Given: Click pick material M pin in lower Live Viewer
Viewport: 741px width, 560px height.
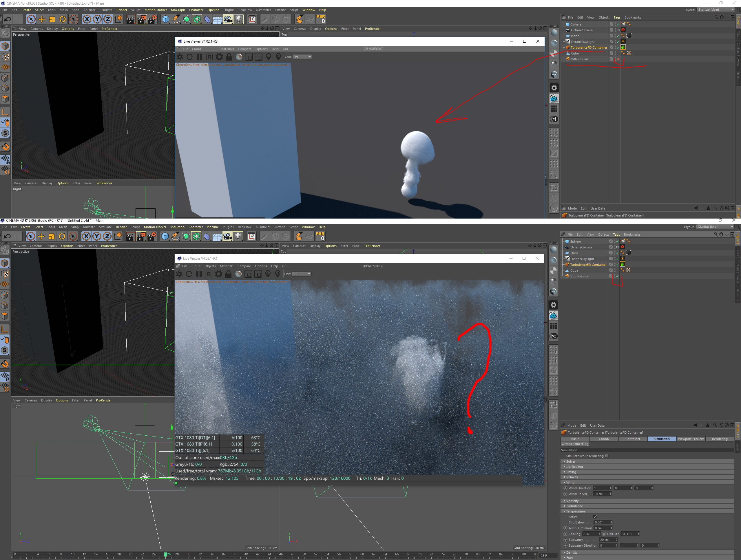Looking at the screenshot, I should click(x=278, y=274).
